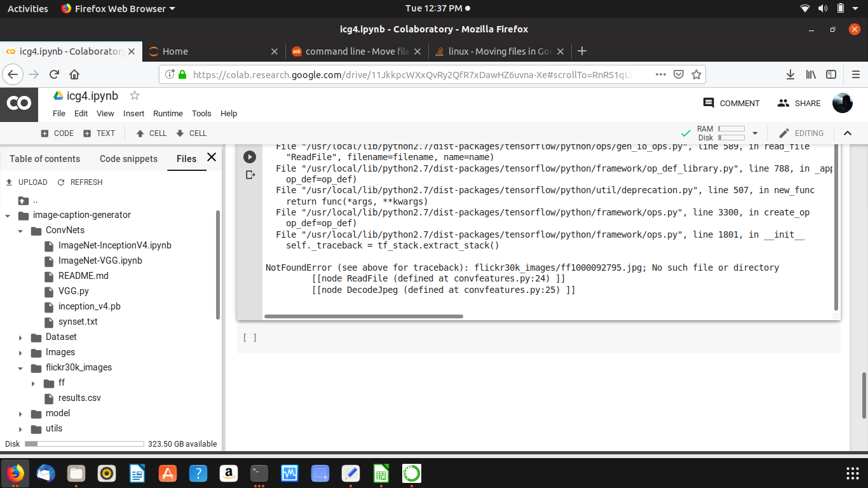Image resolution: width=868 pixels, height=488 pixels.
Task: Select results.csv file
Action: point(79,398)
